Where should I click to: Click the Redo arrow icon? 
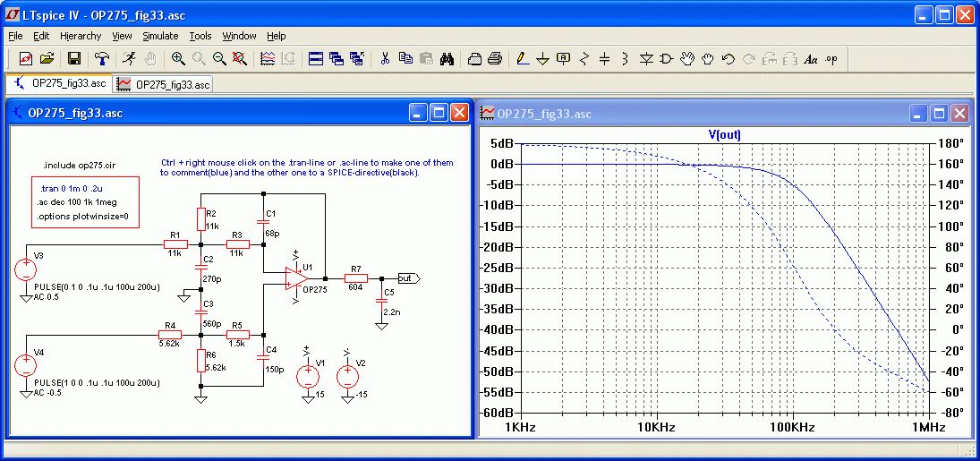pyautogui.click(x=748, y=59)
